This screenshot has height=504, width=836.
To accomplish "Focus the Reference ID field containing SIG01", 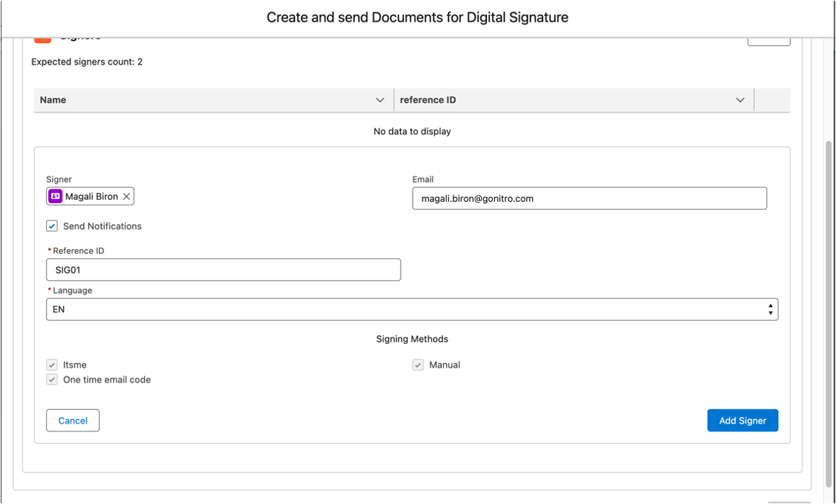I will [x=223, y=270].
